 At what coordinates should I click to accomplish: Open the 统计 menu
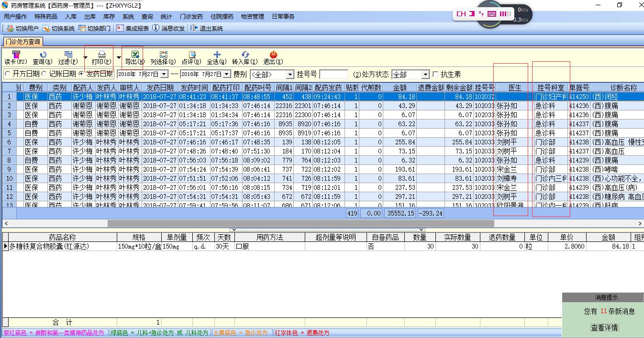(x=167, y=17)
